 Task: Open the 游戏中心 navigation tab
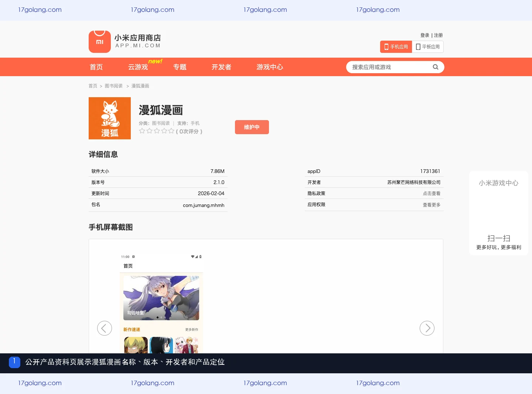[270, 67]
